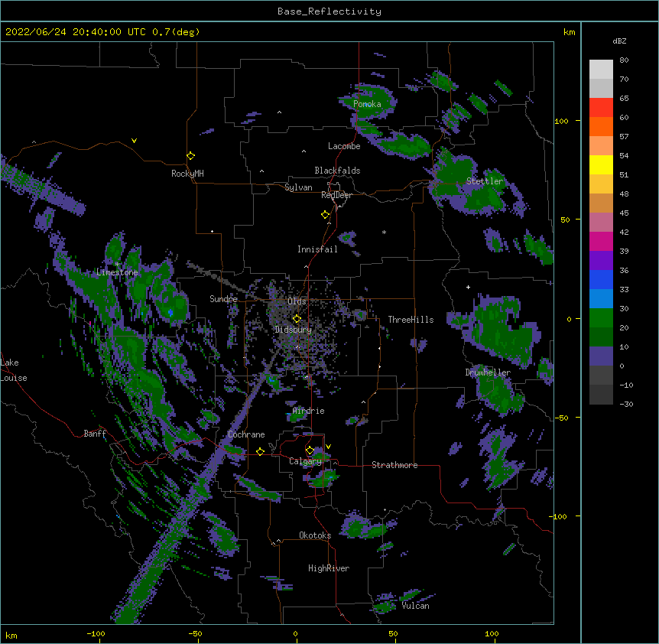Screen dimensions: 659x644
Task: Select the Sundre label
Action: [223, 299]
